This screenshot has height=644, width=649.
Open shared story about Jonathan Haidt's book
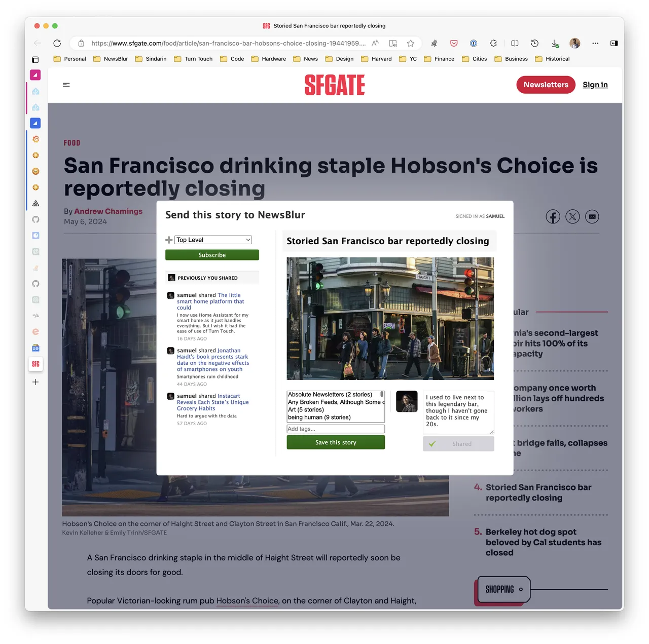point(213,360)
